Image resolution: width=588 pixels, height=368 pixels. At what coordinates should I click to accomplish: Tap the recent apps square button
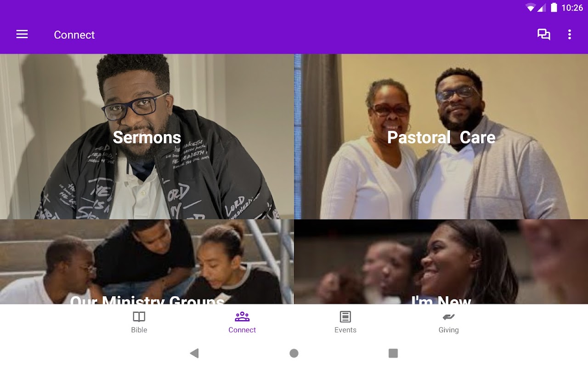tap(393, 353)
